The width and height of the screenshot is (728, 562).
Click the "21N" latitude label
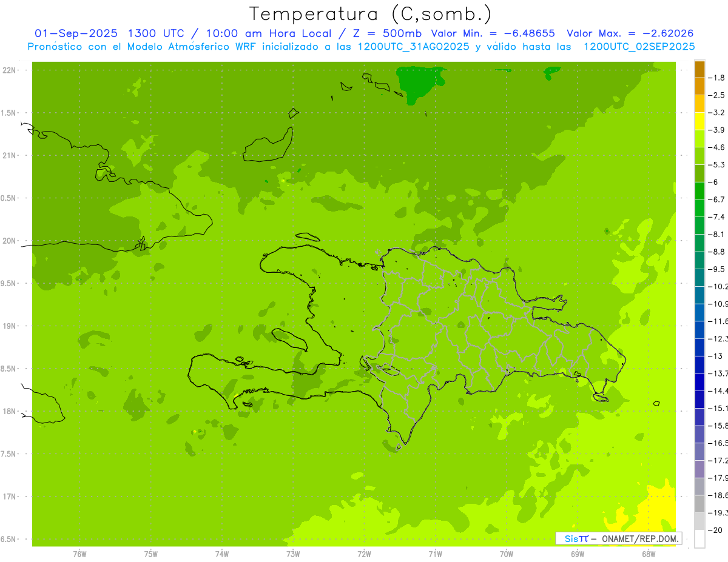tap(8, 156)
